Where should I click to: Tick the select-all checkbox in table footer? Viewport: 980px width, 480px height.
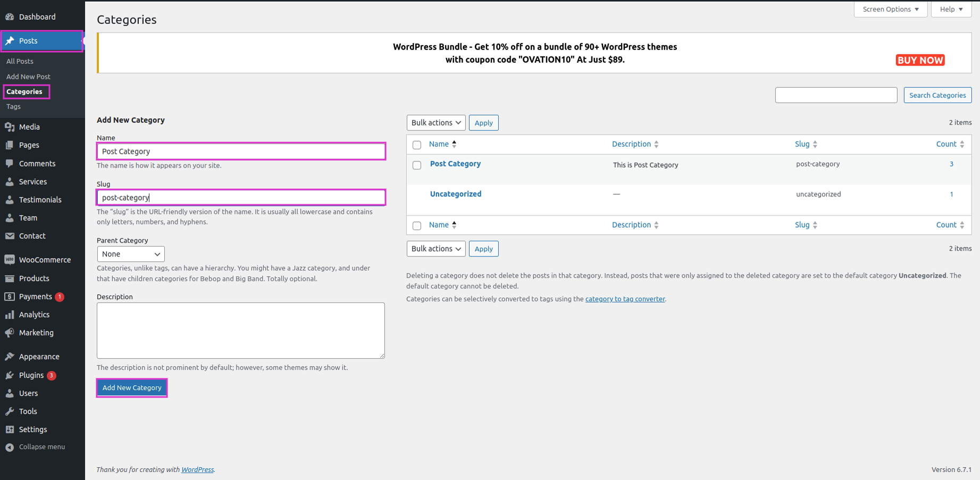(417, 226)
